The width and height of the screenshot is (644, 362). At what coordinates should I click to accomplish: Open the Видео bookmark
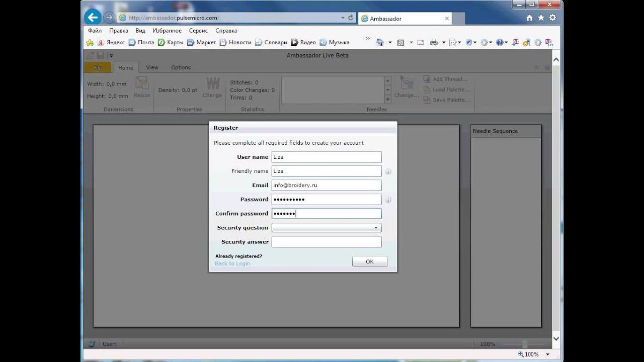pyautogui.click(x=303, y=42)
